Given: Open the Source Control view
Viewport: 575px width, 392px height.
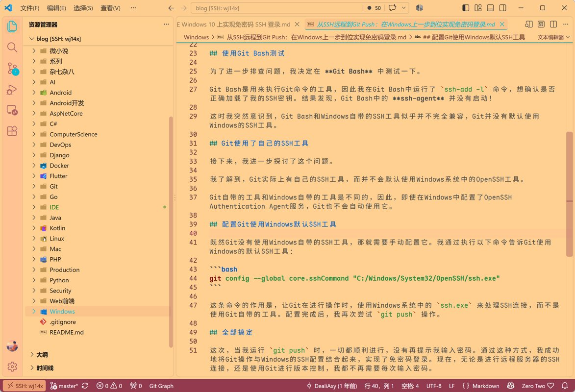Looking at the screenshot, I should click(12, 69).
